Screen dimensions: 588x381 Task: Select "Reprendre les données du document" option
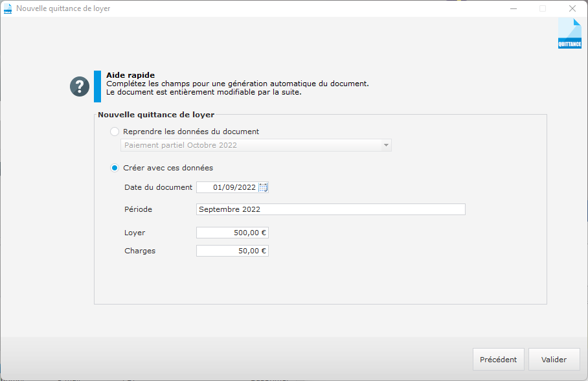[114, 131]
